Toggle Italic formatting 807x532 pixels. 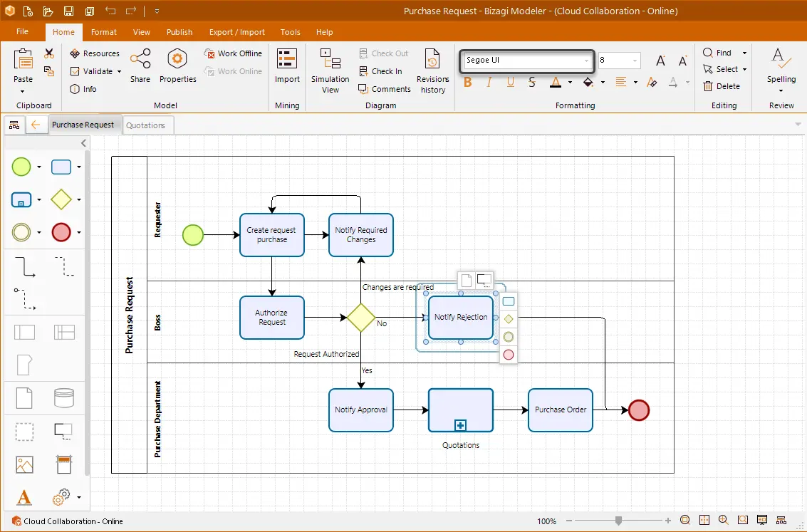click(489, 83)
